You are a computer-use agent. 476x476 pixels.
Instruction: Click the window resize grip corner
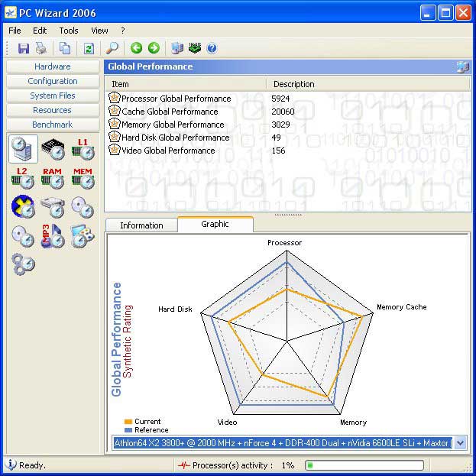pyautogui.click(x=468, y=468)
